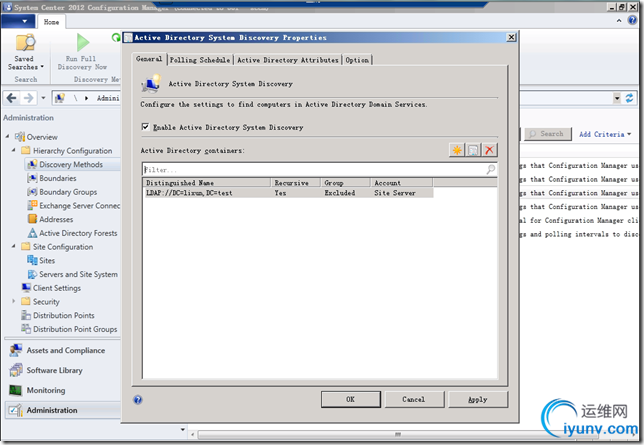Screen dimensions: 644x445
Task: Close the Properties dialog
Action: [x=511, y=37]
